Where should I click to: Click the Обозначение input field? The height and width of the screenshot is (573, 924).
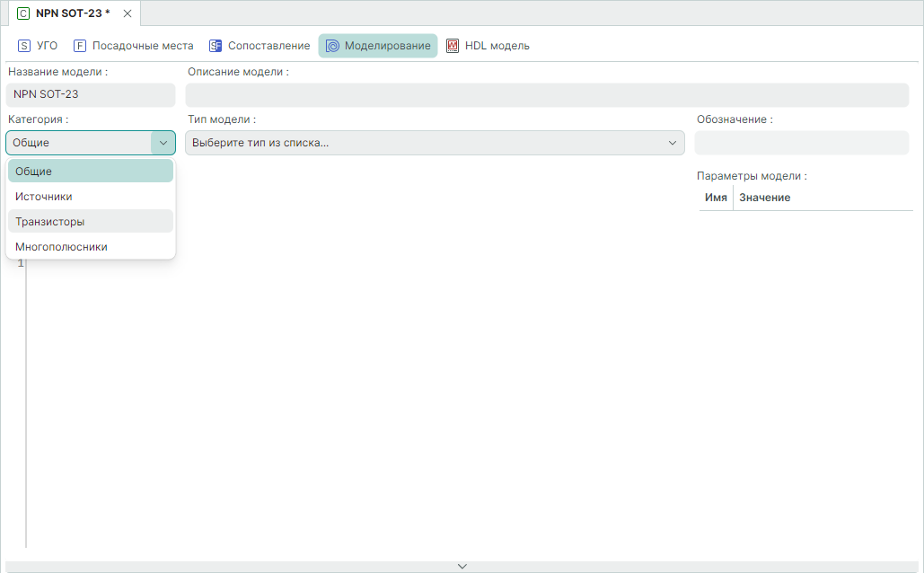point(801,143)
